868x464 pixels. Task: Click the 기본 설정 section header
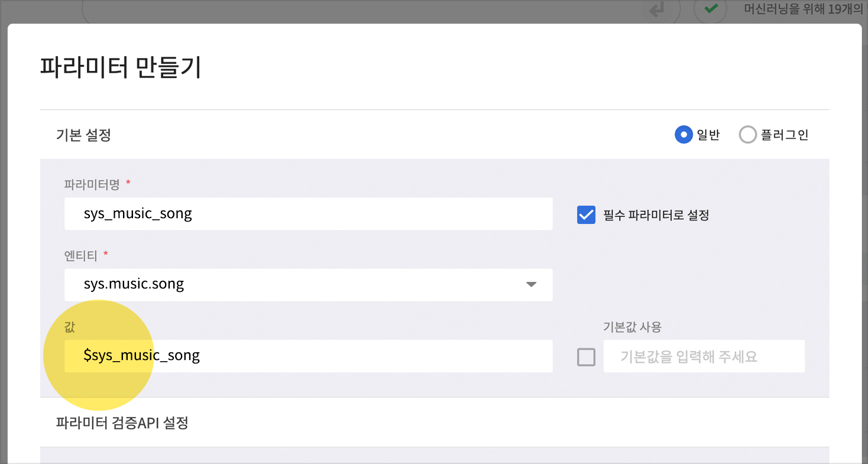(84, 135)
